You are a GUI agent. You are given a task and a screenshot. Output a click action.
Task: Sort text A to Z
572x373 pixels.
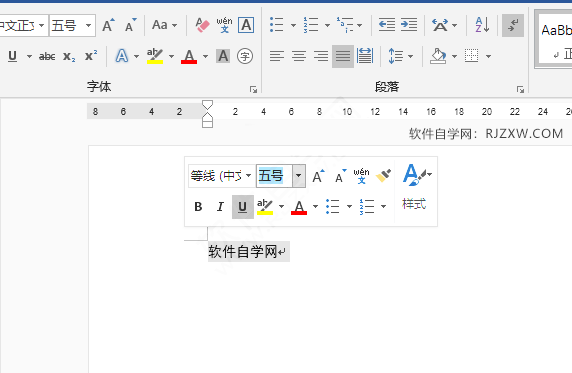(x=482, y=25)
